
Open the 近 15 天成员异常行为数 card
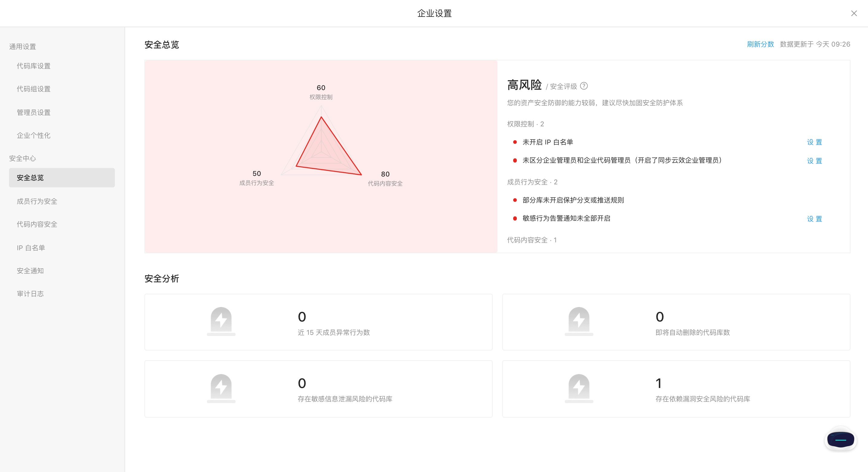coord(319,322)
